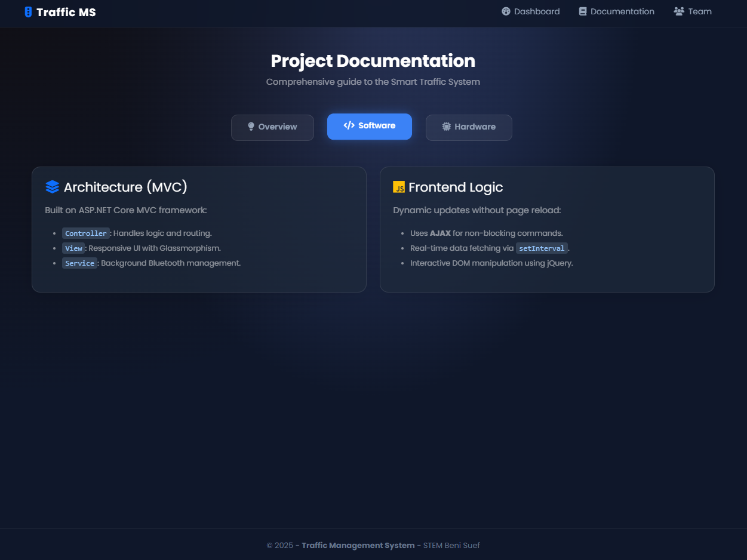
Task: Switch to the Overview tab
Action: click(272, 127)
